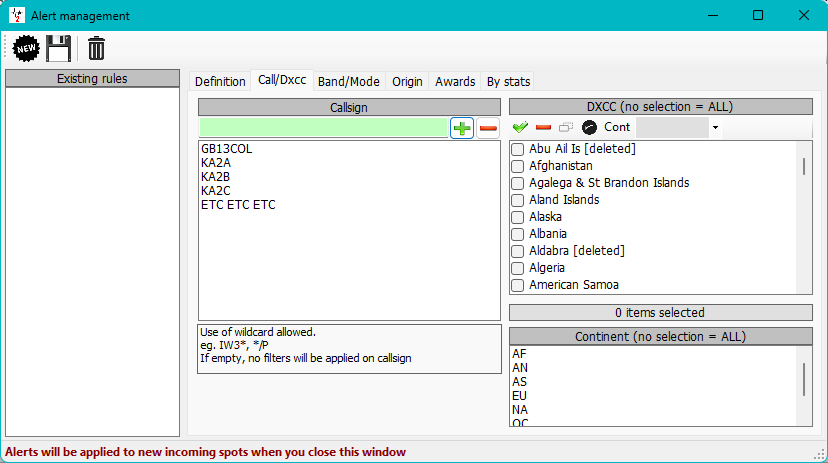828x463 pixels.
Task: Select NA in Continent list
Action: pos(520,410)
